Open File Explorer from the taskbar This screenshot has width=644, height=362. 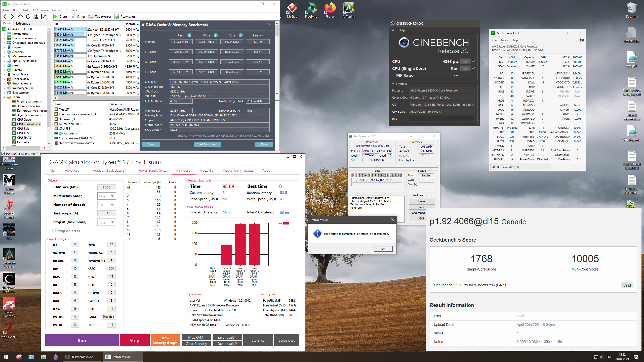tap(44, 357)
